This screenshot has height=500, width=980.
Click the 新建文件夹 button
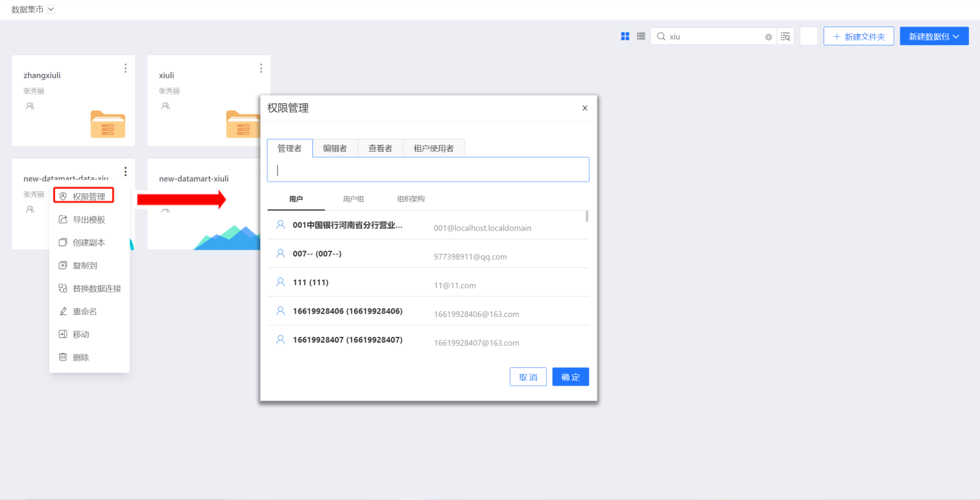click(858, 37)
